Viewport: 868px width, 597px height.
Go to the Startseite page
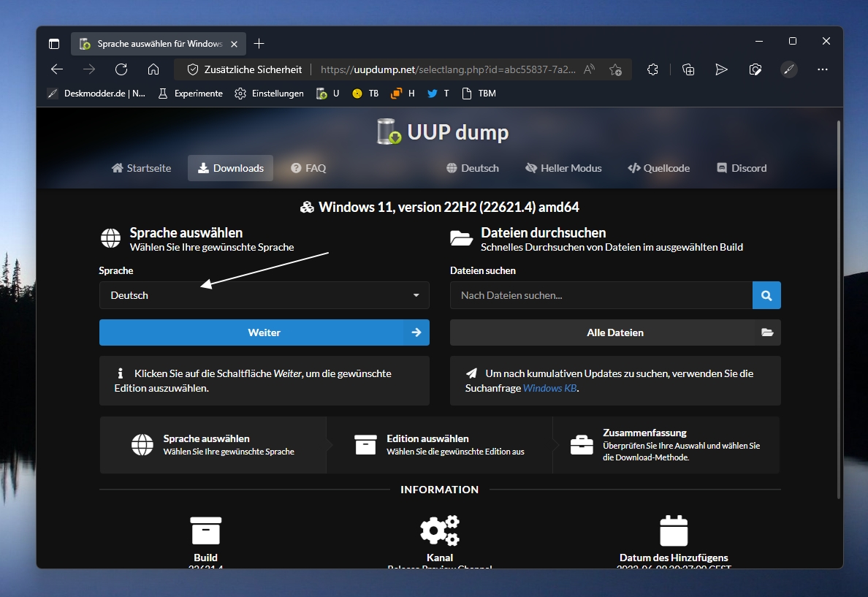(x=141, y=168)
